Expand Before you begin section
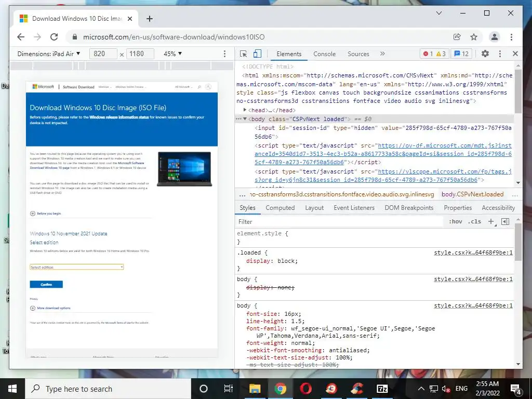The image size is (532, 399). [x=46, y=214]
